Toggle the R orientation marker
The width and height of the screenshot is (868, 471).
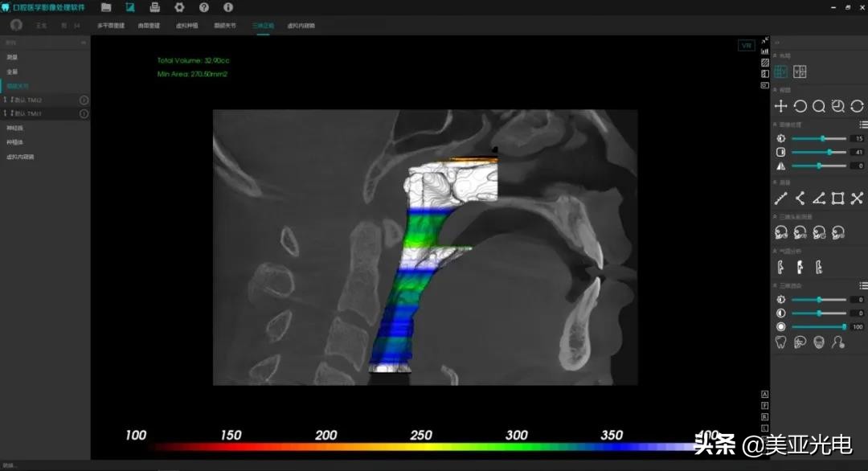pos(764,417)
